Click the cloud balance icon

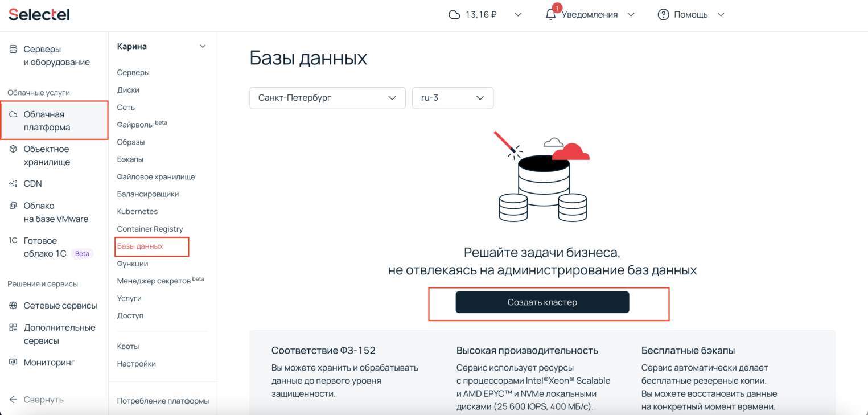(454, 15)
